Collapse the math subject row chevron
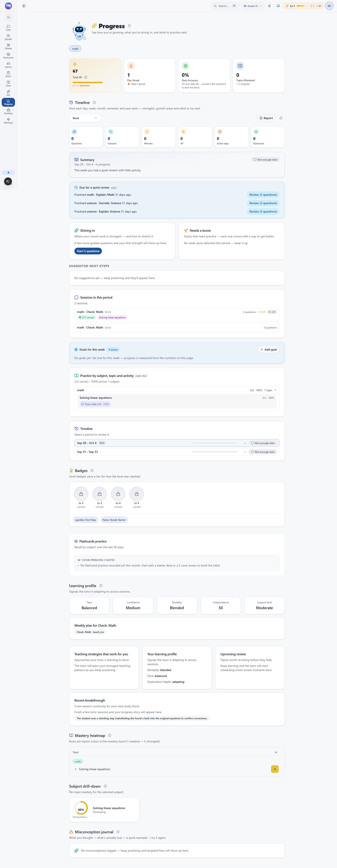 (275, 390)
